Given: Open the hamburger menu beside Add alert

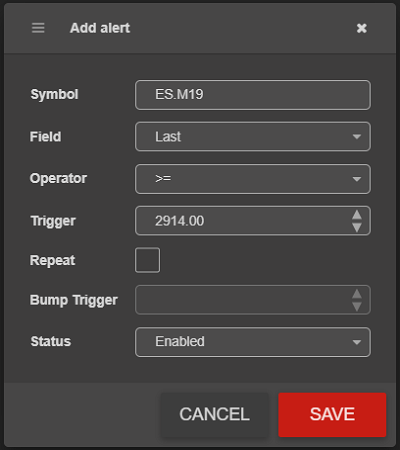Looking at the screenshot, I should pos(38,28).
